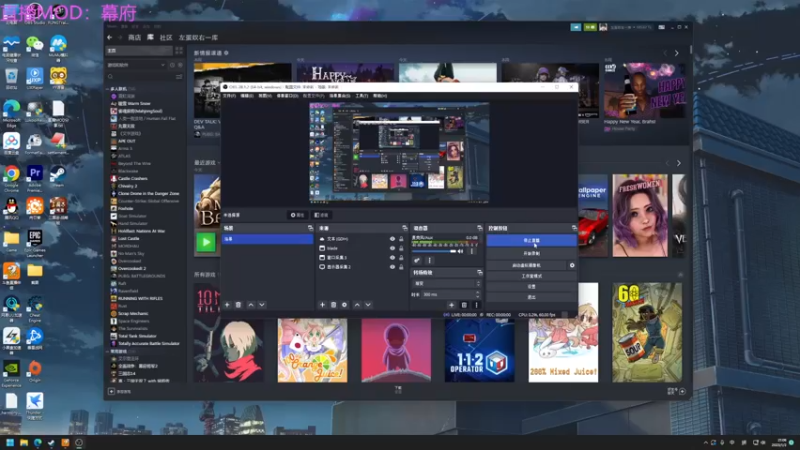This screenshot has height=450, width=800.
Task: Open audio mixer advanced properties gear
Action: (x=417, y=260)
